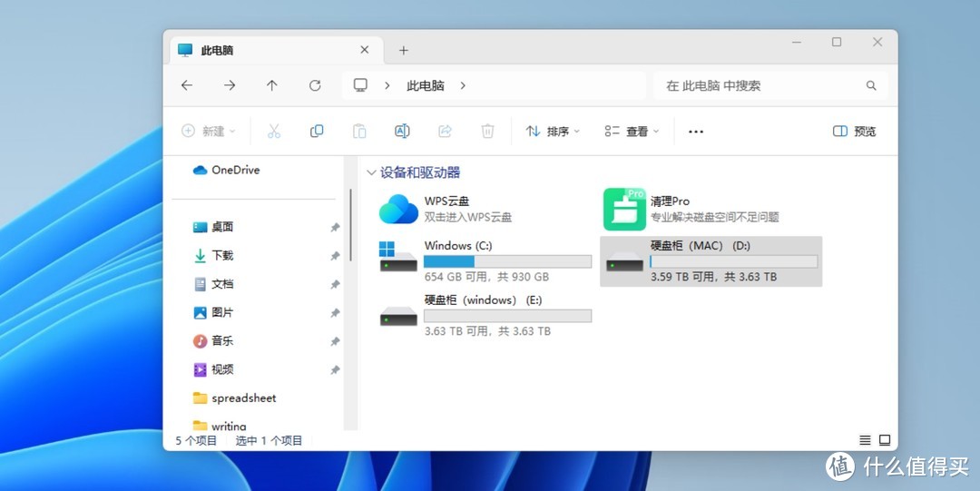Screen dimensions: 980x491
Task: Click the 654 GB 可用，共 930 GB text
Action: point(486,277)
